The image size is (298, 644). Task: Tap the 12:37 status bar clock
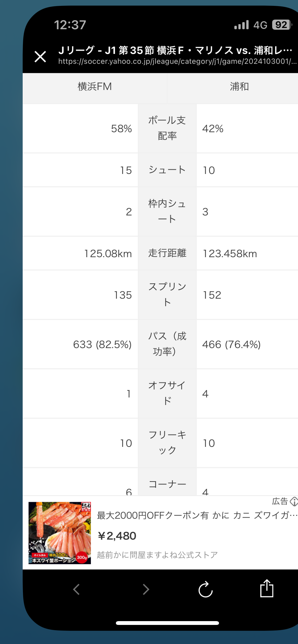[x=70, y=25]
